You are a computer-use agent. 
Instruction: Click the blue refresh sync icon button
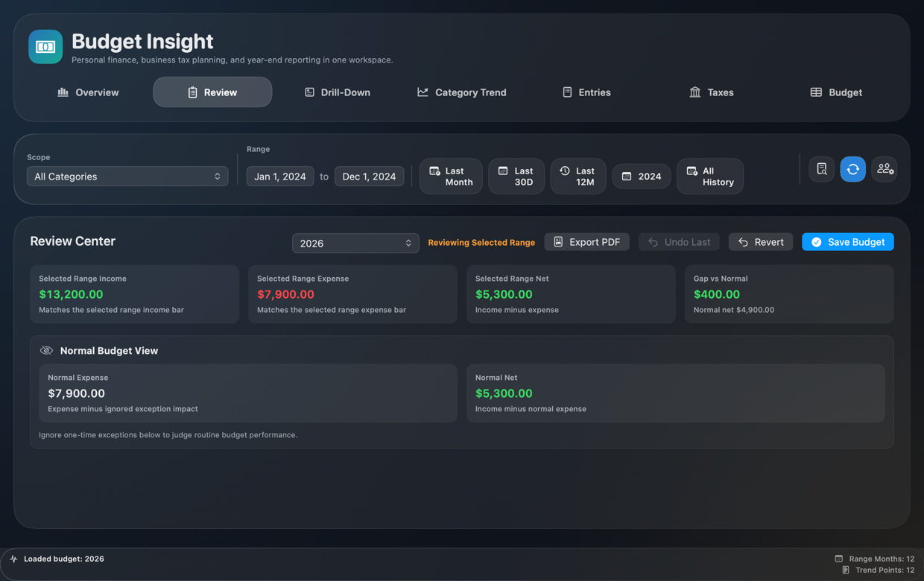click(853, 169)
